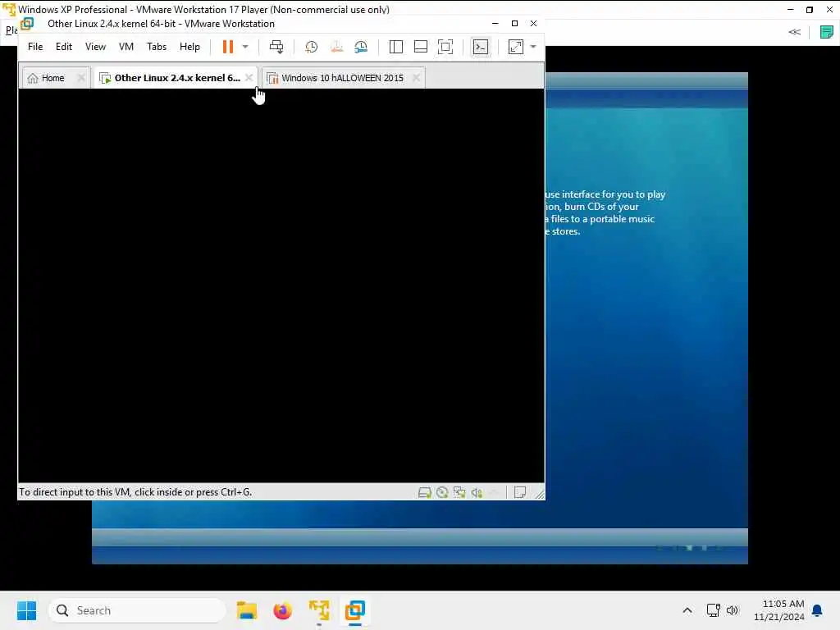Toggle the library sidebar panel icon
This screenshot has width=840, height=630.
coord(396,47)
